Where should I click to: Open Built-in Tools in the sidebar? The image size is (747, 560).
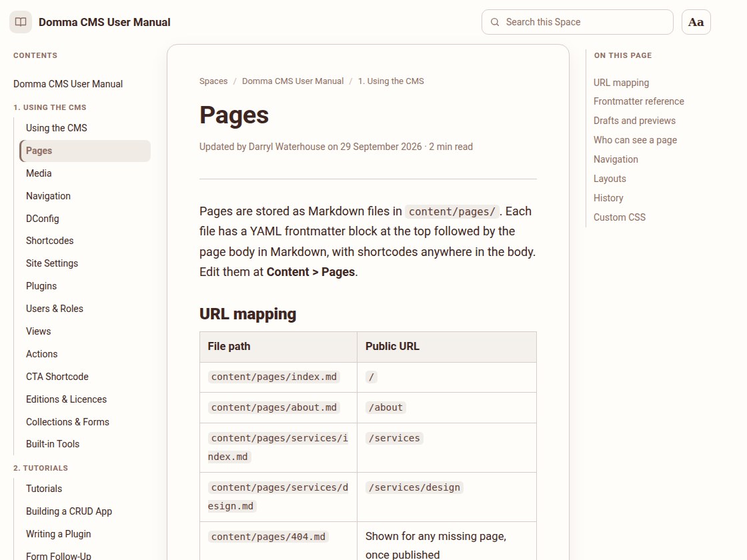coord(53,444)
